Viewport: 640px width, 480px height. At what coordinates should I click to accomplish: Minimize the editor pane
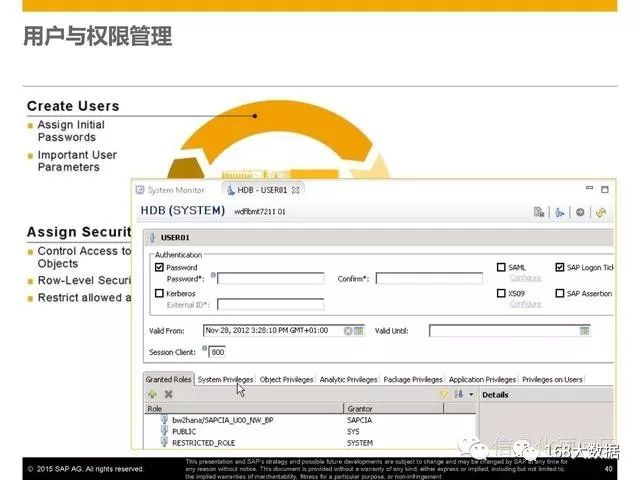pyautogui.click(x=589, y=188)
